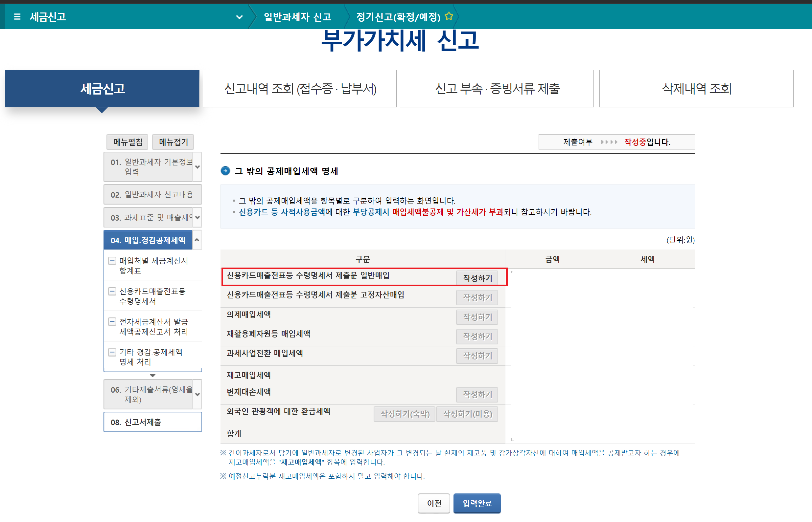The width and height of the screenshot is (812, 522).
Task: Click the 세액 column header
Action: pyautogui.click(x=647, y=259)
